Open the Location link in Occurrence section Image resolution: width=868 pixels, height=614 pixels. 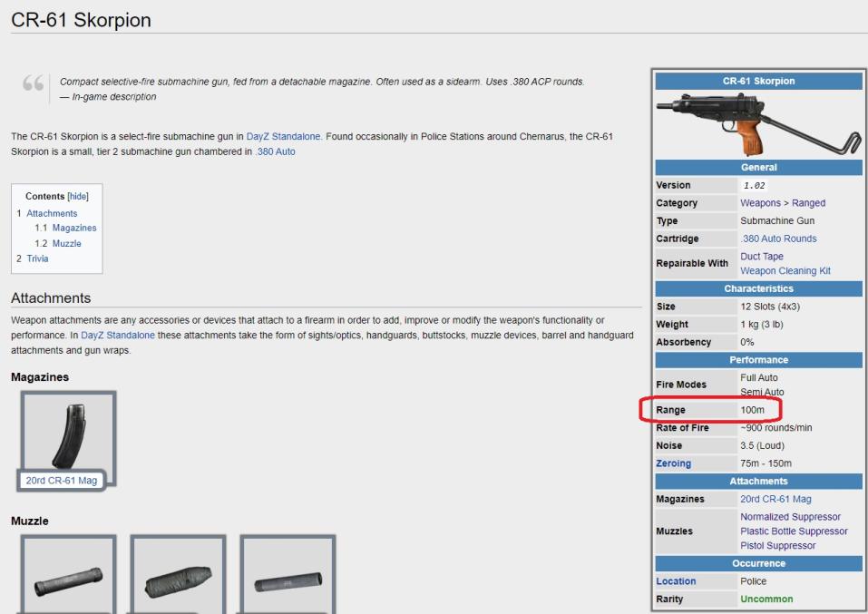coord(676,580)
